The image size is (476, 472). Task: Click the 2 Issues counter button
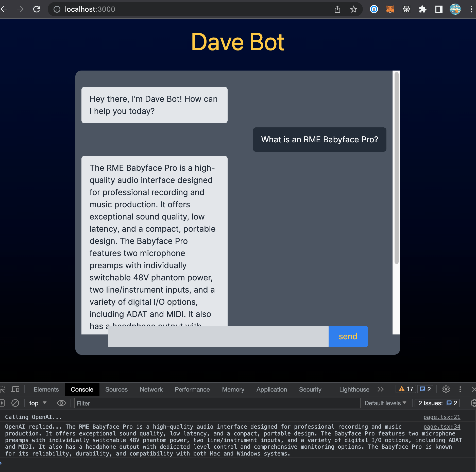click(437, 403)
